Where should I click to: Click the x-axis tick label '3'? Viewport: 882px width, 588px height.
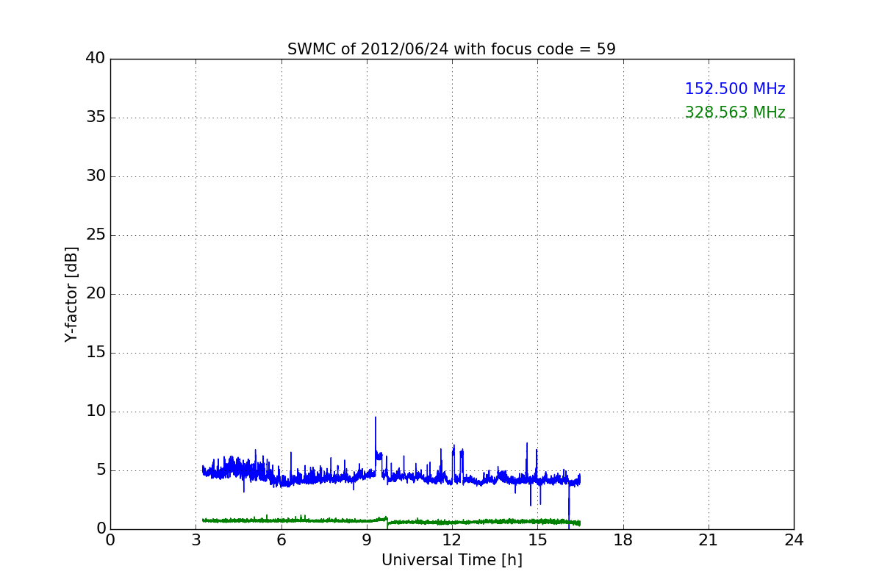click(196, 540)
